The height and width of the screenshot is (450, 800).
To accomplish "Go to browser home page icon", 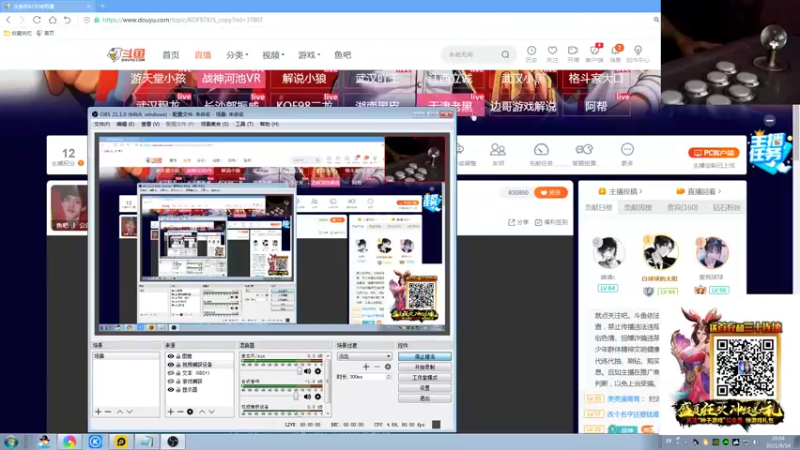I will point(53,20).
